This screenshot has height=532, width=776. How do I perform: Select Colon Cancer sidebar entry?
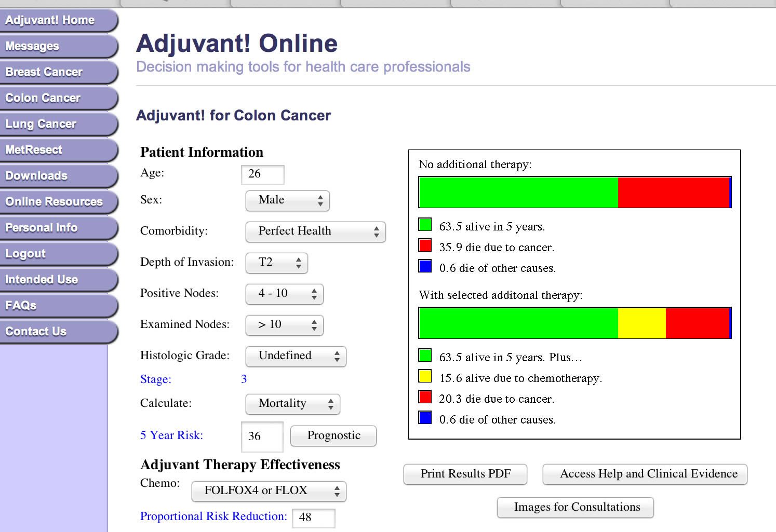click(59, 98)
